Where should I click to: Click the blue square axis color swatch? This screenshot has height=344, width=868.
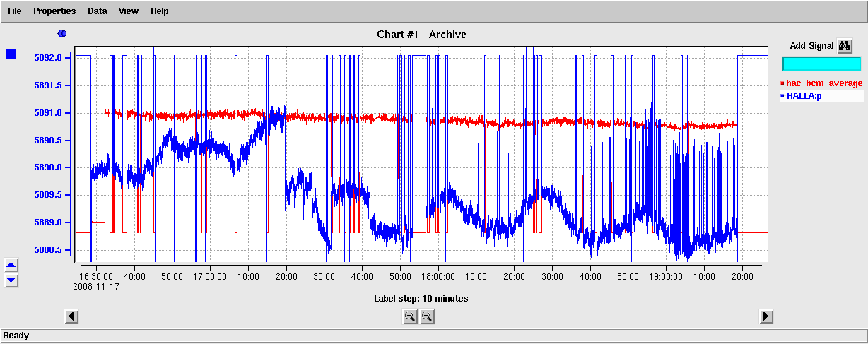pyautogui.click(x=11, y=54)
